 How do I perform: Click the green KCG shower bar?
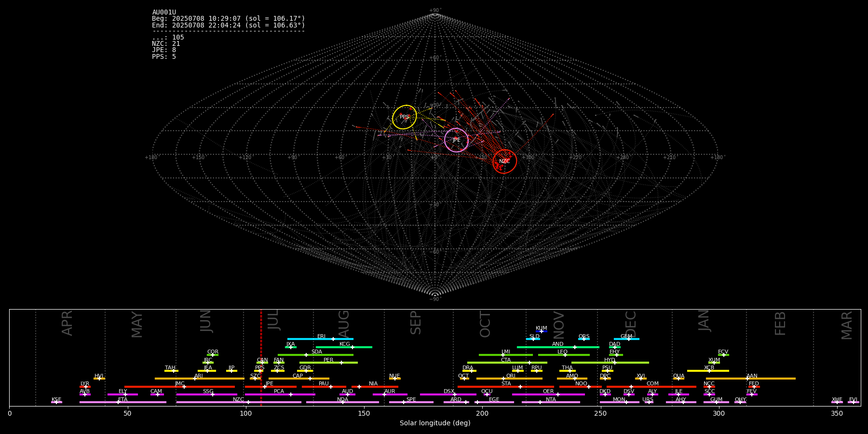(x=344, y=347)
